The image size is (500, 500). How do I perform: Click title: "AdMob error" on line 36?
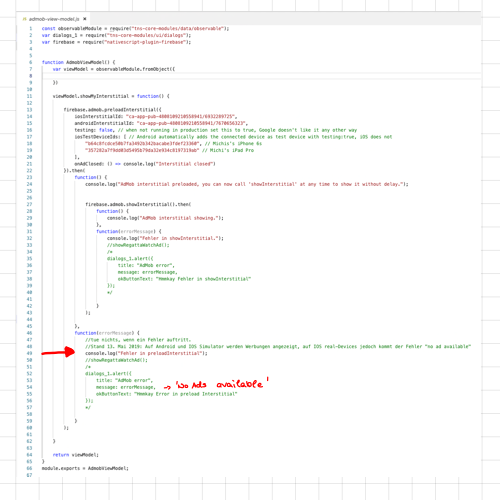[146, 265]
